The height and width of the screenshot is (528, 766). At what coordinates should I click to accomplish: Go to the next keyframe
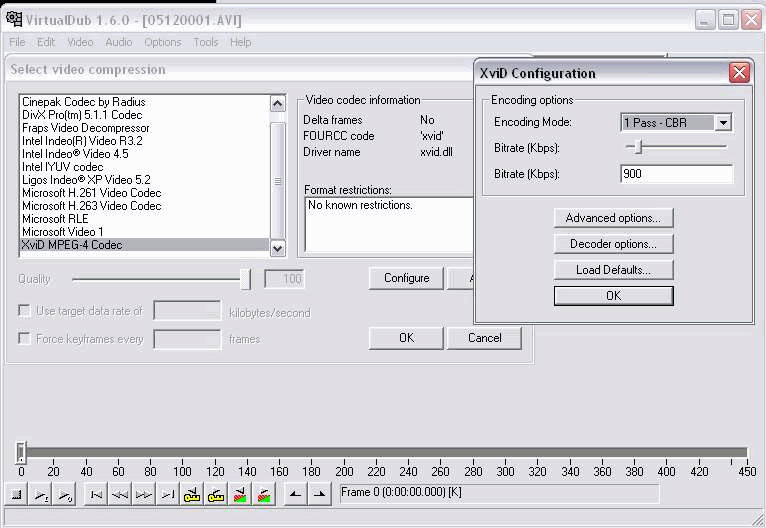(215, 495)
